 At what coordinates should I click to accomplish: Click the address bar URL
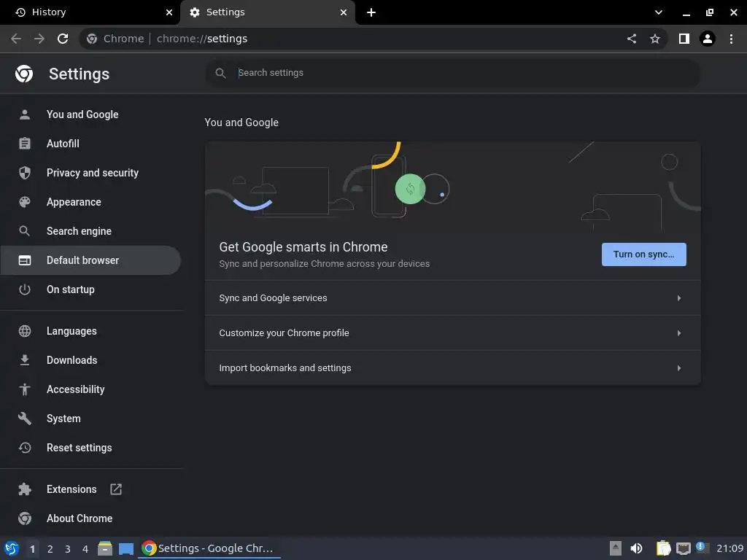(x=201, y=39)
